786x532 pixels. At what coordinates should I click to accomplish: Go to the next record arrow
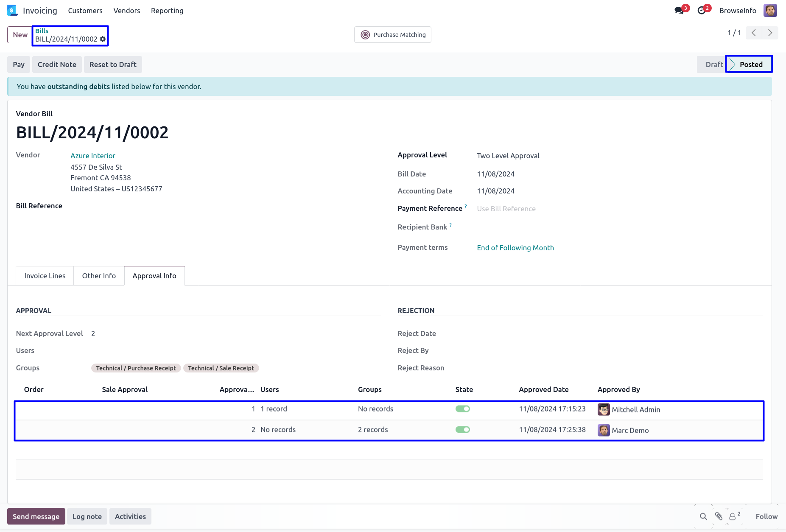click(770, 33)
